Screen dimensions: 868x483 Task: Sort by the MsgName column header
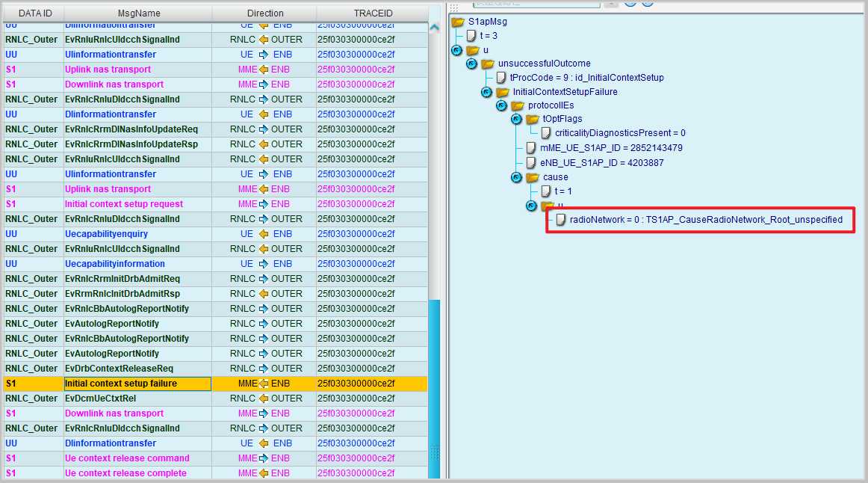138,13
